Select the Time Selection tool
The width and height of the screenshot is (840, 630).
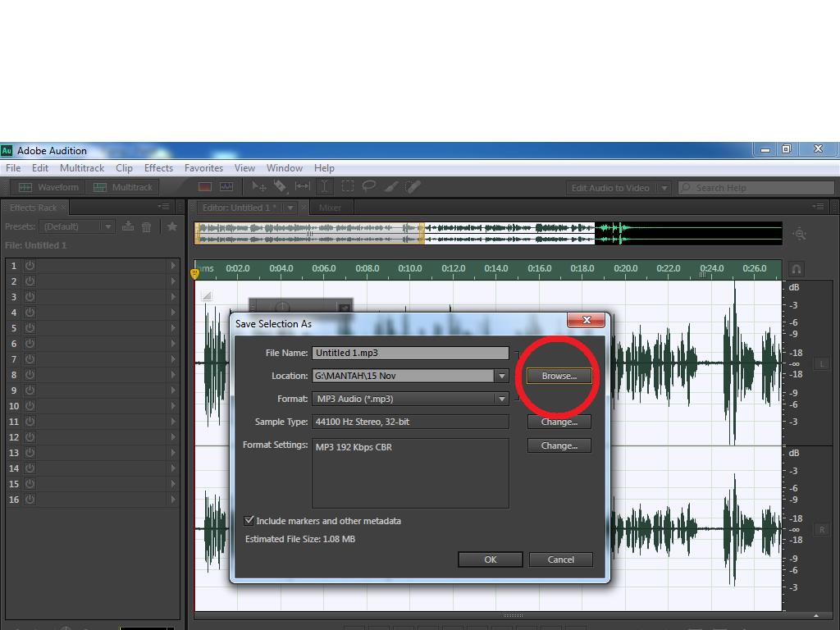click(325, 187)
